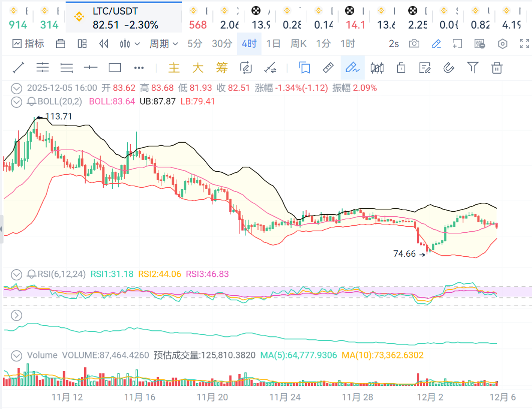Collapse the Volume indicator panel chevron

pyautogui.click(x=17, y=355)
